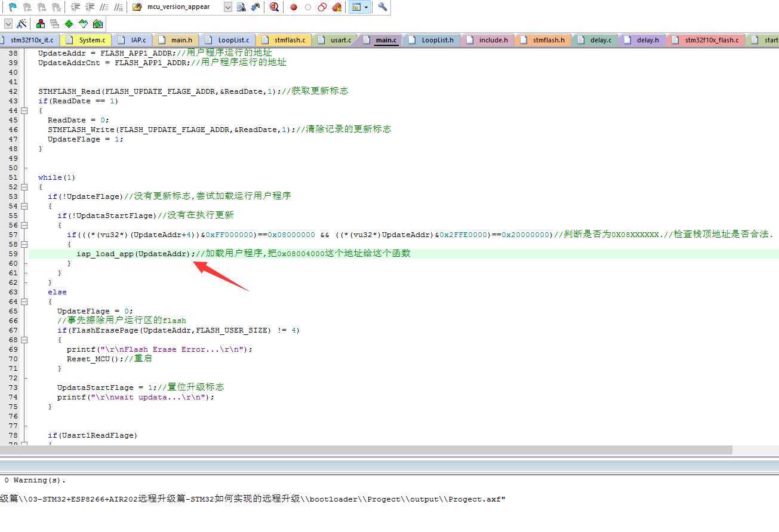Comment out the selected code
Screen dimensions: 779x532
coord(104,7)
